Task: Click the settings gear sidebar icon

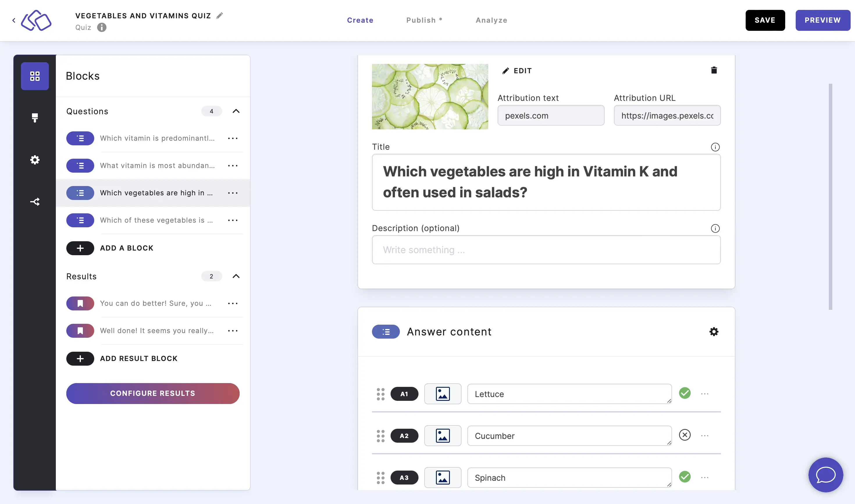Action: (x=34, y=160)
